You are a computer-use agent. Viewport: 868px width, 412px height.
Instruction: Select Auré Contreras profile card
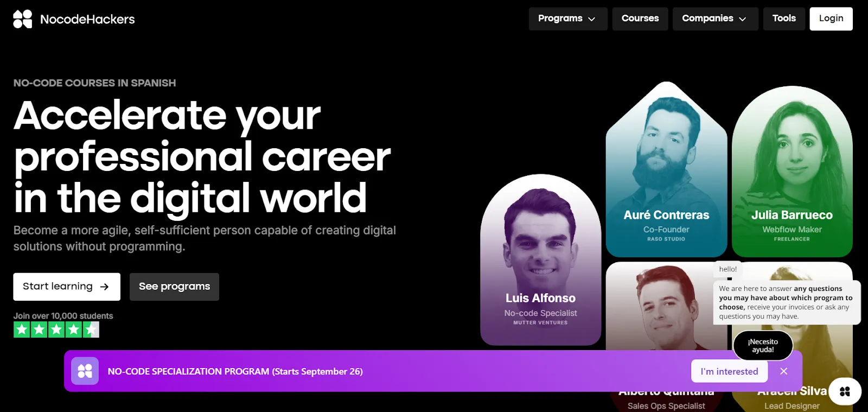point(666,169)
